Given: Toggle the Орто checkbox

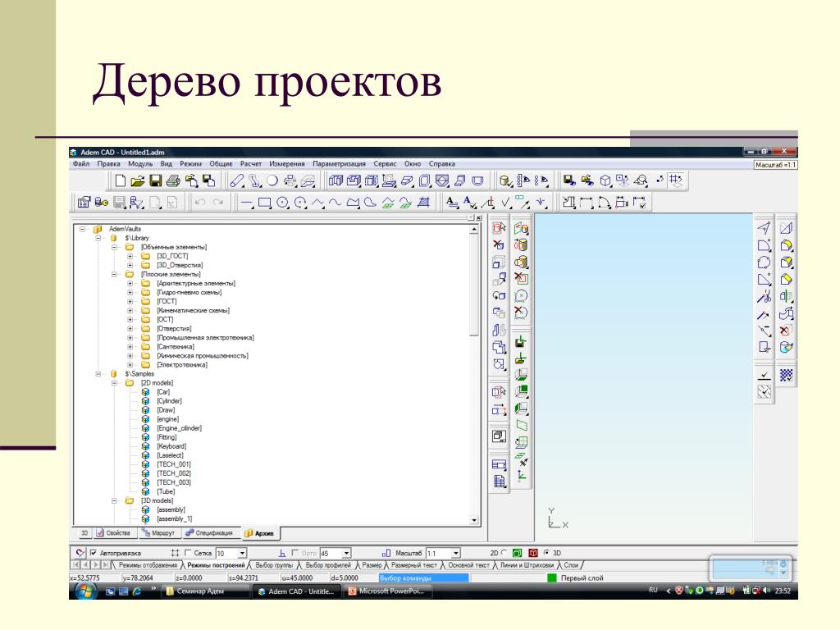Looking at the screenshot, I should (x=294, y=553).
